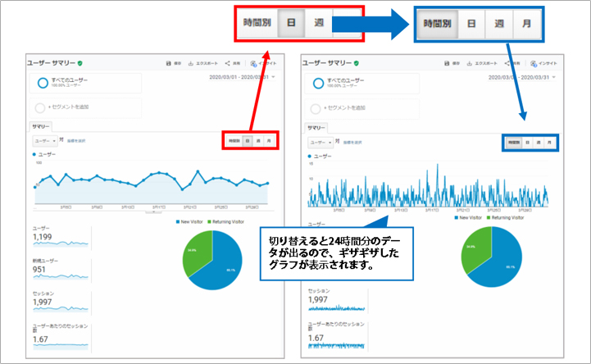The image size is (591, 364).
Task: Click ユーザー series legend dot in hourly-graph report
Action: coord(310,156)
